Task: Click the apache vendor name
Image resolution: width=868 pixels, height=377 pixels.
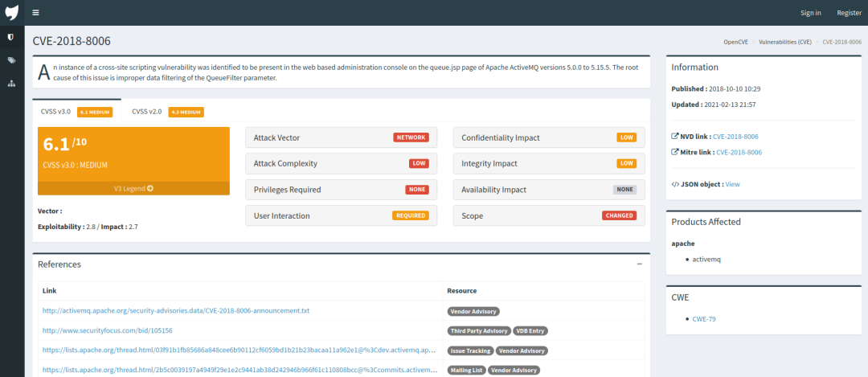Action: click(682, 243)
